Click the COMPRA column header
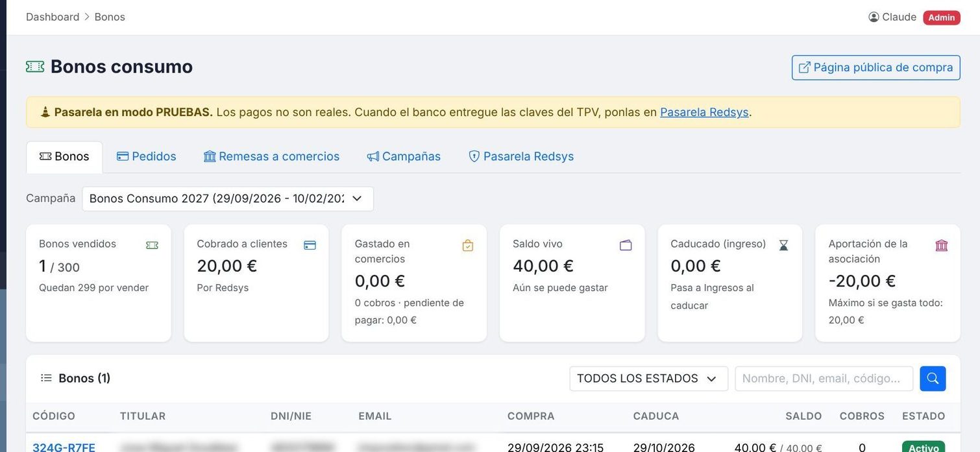The image size is (980, 452). [x=531, y=416]
